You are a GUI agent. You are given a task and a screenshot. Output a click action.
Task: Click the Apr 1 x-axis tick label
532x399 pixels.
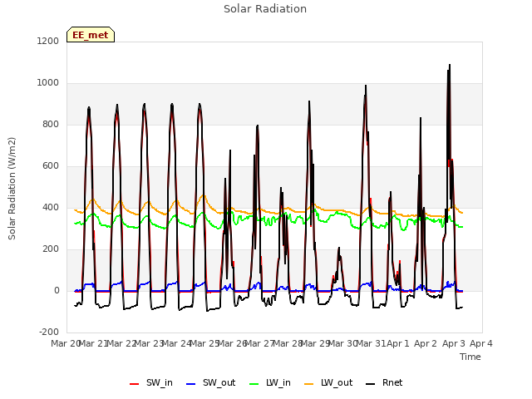pos(398,343)
